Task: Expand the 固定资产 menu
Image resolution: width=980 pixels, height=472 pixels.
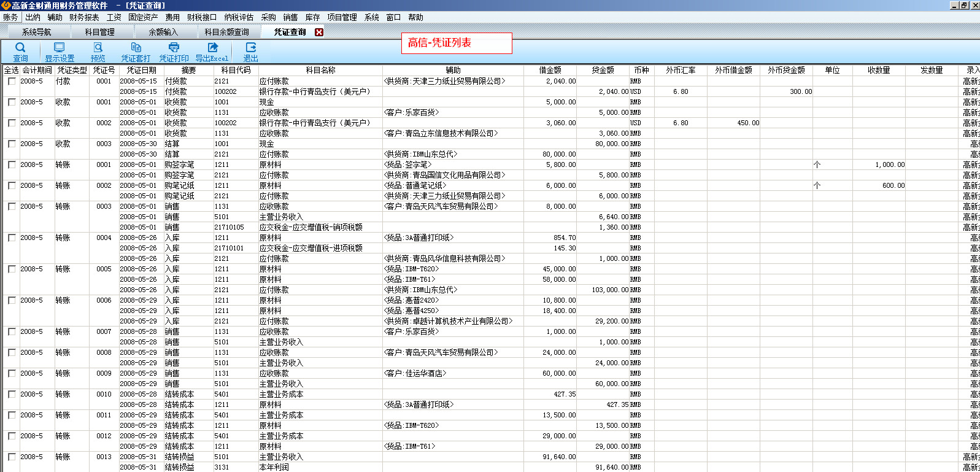Action: pyautogui.click(x=143, y=17)
